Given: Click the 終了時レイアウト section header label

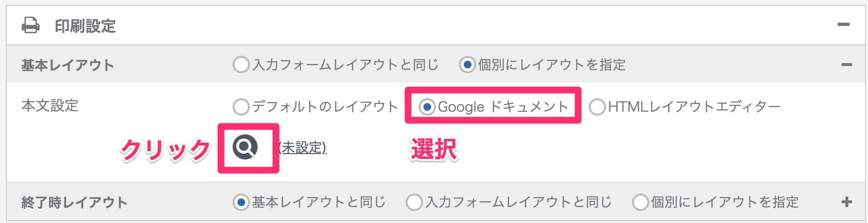Looking at the screenshot, I should point(74,202).
